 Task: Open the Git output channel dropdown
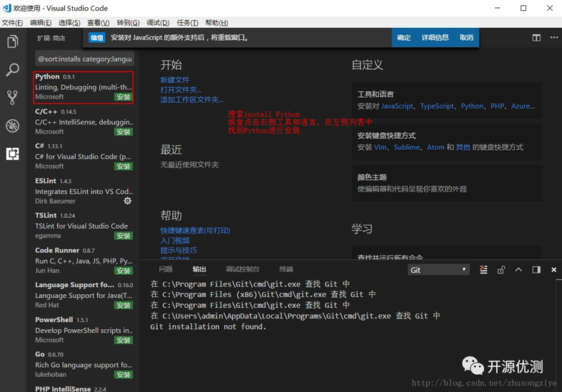(x=438, y=270)
